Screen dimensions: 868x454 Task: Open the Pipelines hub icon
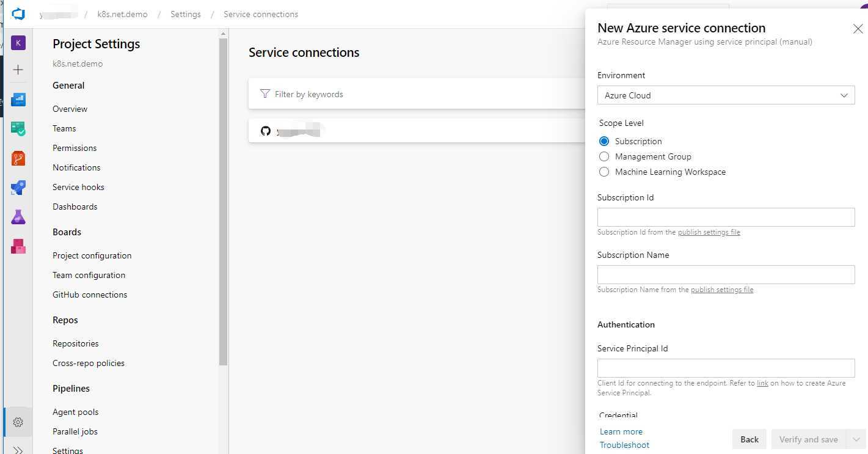(x=18, y=188)
